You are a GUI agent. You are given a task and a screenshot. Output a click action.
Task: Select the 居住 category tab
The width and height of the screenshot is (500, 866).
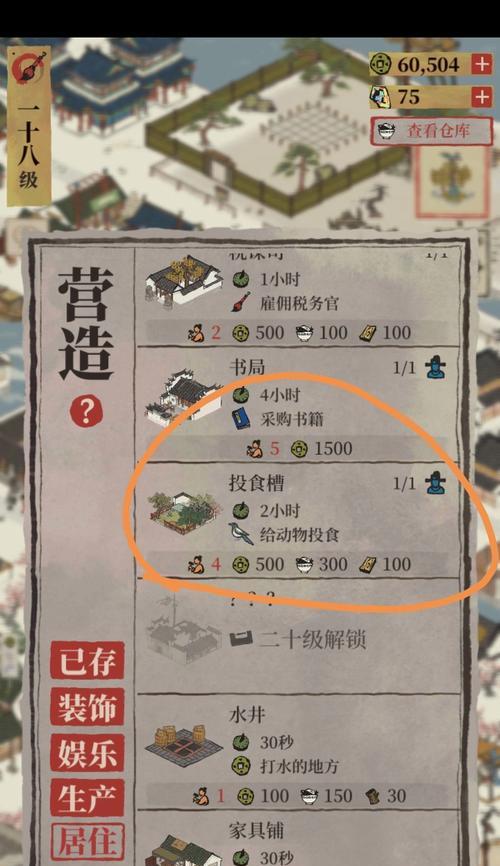click(87, 842)
